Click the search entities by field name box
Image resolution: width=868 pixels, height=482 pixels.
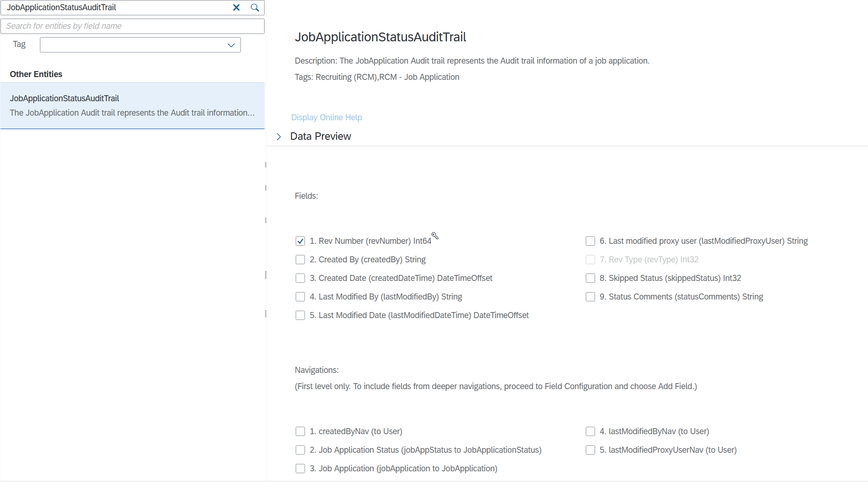(133, 26)
